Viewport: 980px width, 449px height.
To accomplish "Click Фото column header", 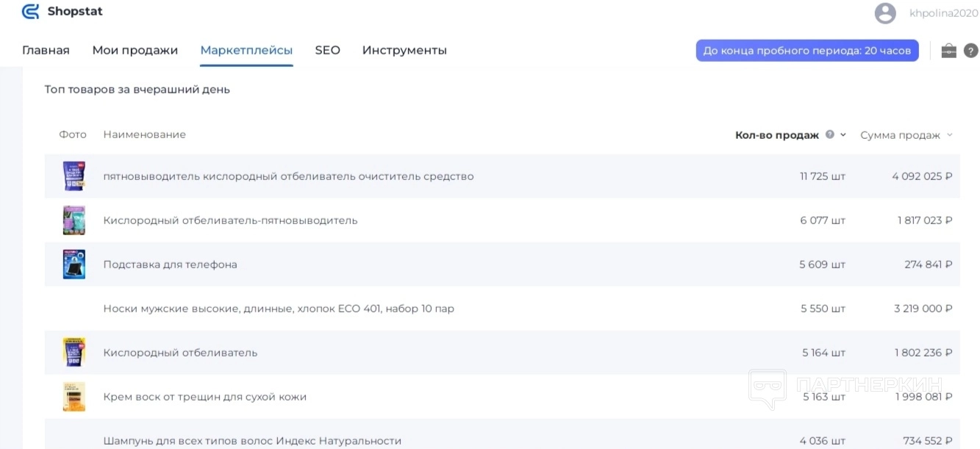I will [x=73, y=134].
